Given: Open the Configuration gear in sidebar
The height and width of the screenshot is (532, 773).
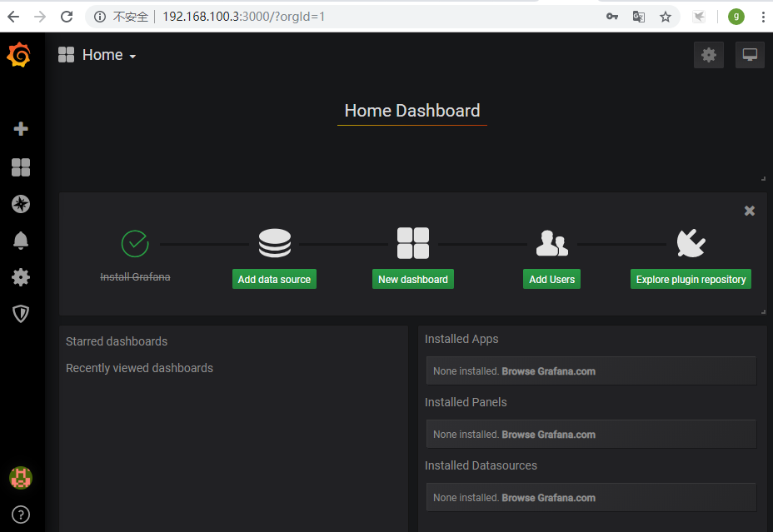Looking at the screenshot, I should (x=21, y=277).
